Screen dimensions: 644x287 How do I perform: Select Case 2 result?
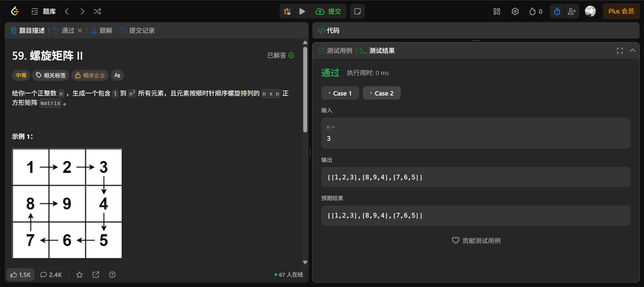(x=382, y=93)
